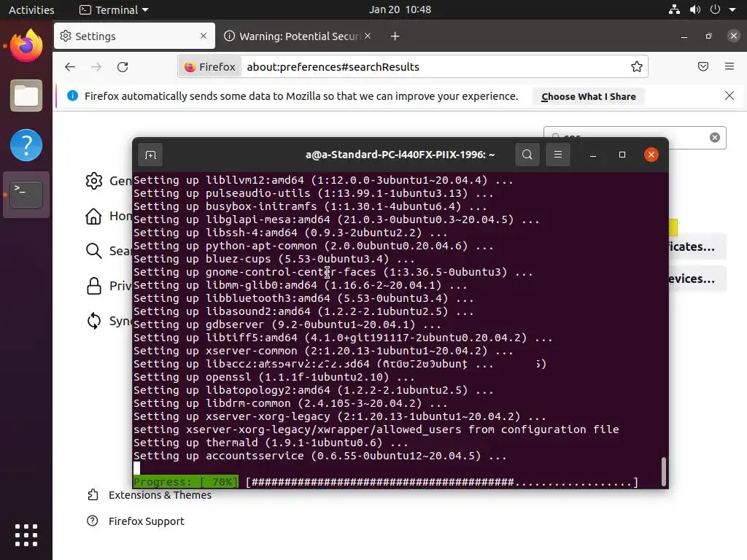Open Privacy settings lock category
The image size is (747, 560).
(109, 286)
